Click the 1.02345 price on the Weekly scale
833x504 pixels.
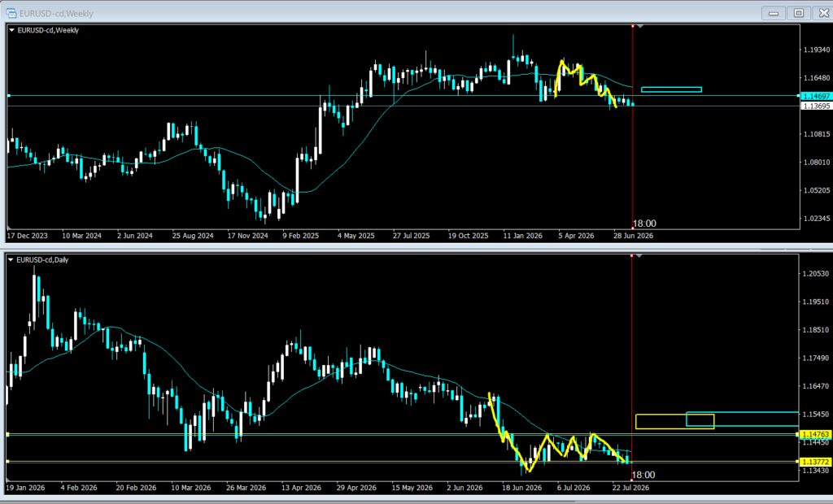[817, 219]
